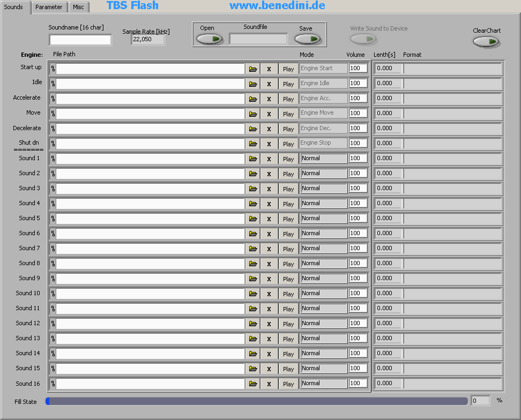This screenshot has height=420, width=521.
Task: Click the folder icon for Start up row
Action: click(x=253, y=69)
